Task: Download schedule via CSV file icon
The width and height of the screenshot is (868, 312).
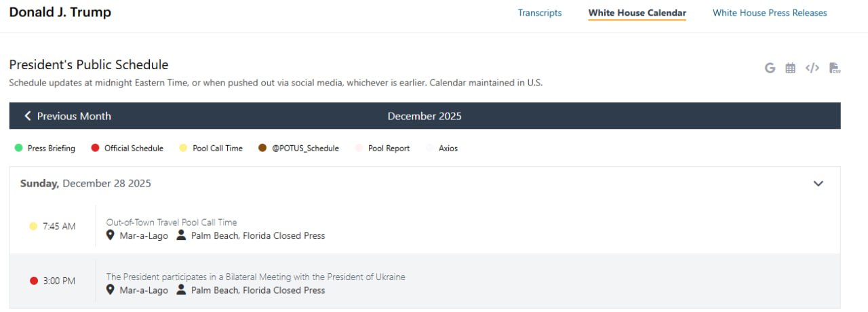Action: coord(835,68)
